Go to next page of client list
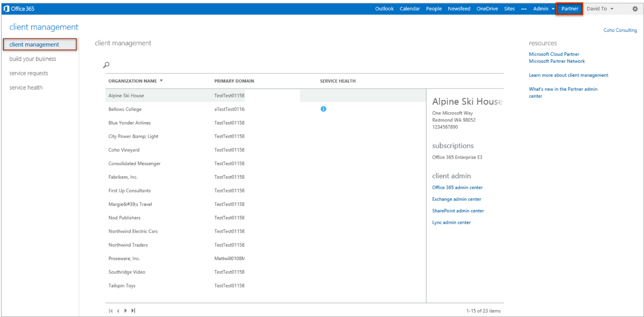Image resolution: width=644 pixels, height=317 pixels. [126, 311]
